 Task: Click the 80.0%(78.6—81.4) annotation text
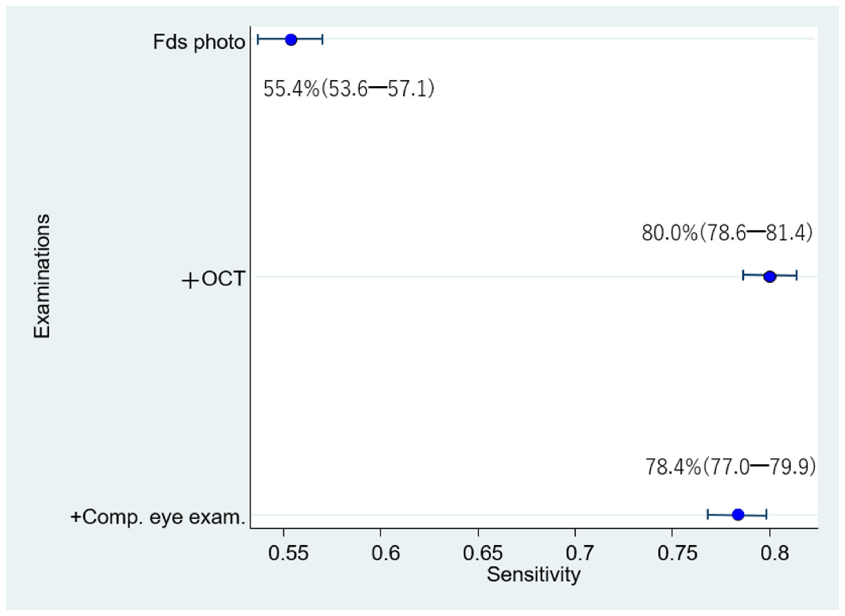727,233
